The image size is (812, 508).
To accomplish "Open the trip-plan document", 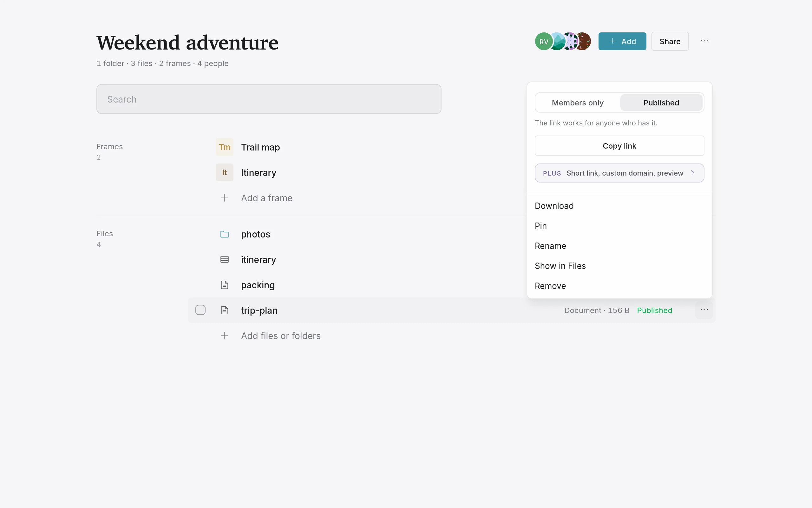I will [x=259, y=311].
